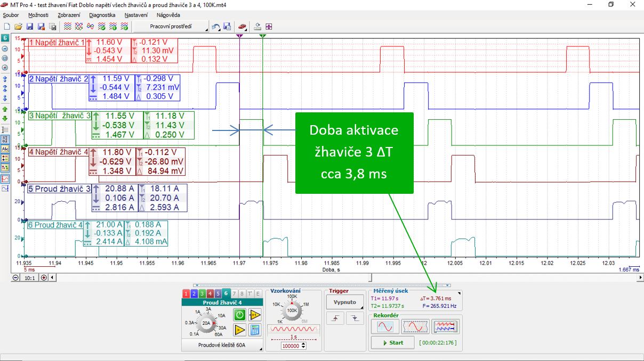Screen dimensions: 644x361
Task: Click the ruler measurement icon in toolbar
Action: point(258,26)
